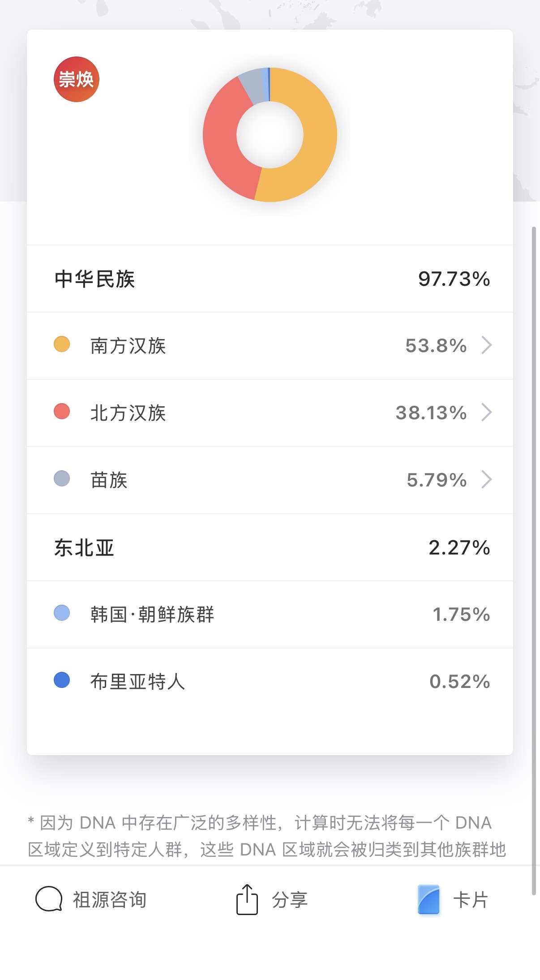Select the red 北方汉族 color dot
The width and height of the screenshot is (540, 980).
click(62, 412)
